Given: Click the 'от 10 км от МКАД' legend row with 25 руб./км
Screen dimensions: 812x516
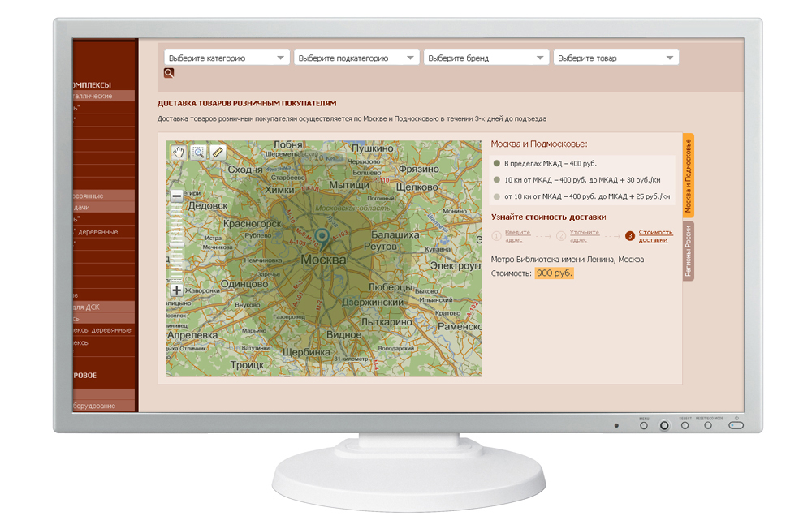Looking at the screenshot, I should click(582, 196).
